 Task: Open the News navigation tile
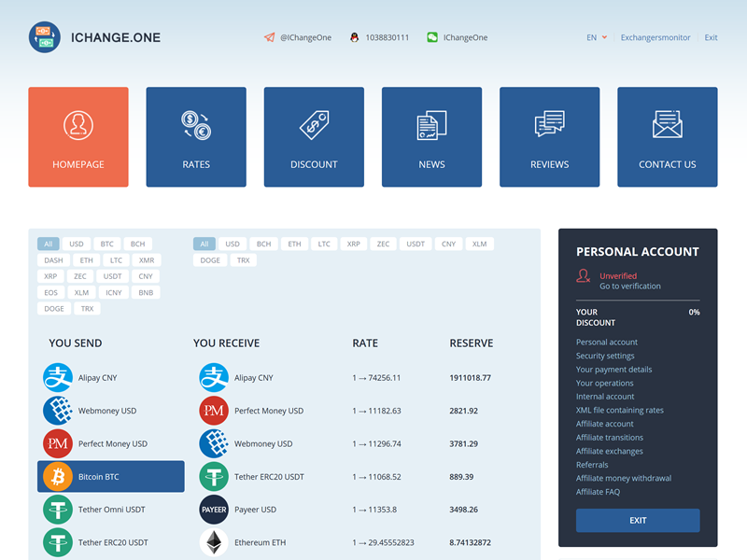431,136
